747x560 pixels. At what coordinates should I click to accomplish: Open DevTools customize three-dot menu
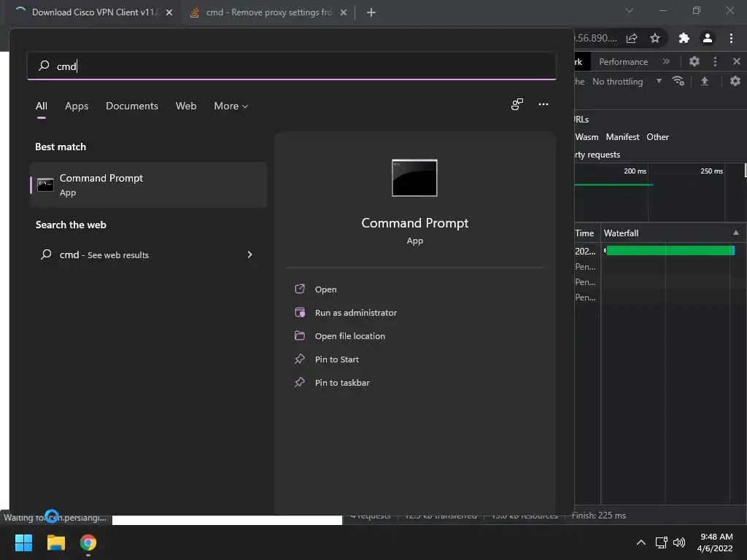click(x=715, y=61)
